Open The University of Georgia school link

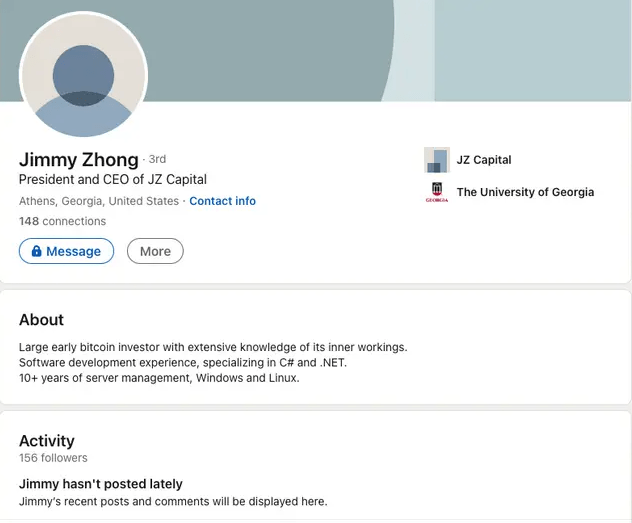click(525, 192)
